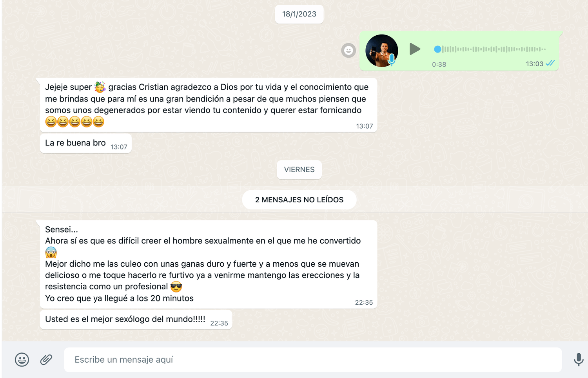This screenshot has width=588, height=378.
Task: Click the paperclip attach icon
Action: [x=46, y=360]
